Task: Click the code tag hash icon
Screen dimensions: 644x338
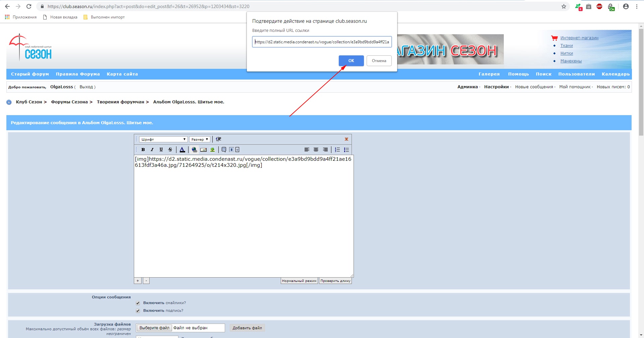Action: (x=231, y=150)
